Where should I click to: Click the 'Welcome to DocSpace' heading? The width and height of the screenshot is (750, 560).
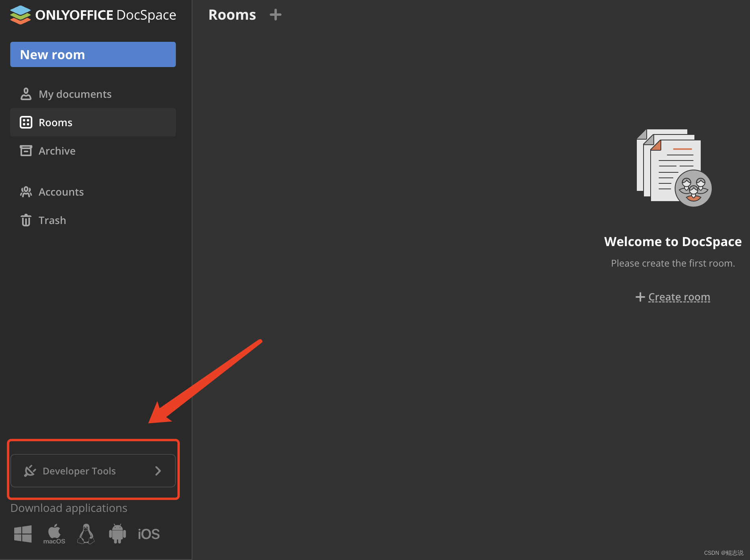673,241
